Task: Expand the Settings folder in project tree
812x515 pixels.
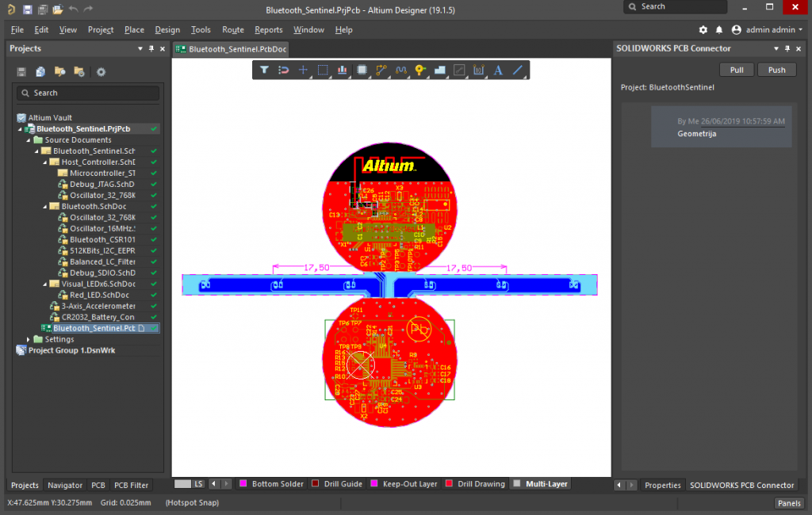Action: point(29,339)
